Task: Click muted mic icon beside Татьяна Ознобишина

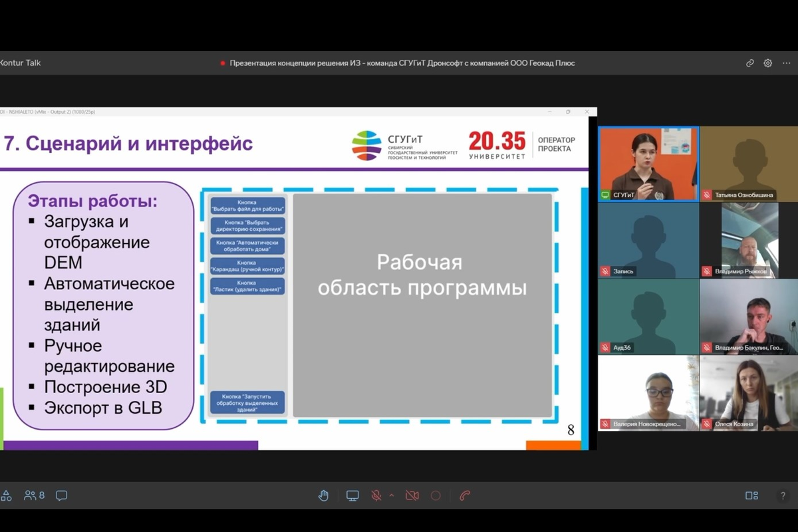Action: tap(707, 195)
